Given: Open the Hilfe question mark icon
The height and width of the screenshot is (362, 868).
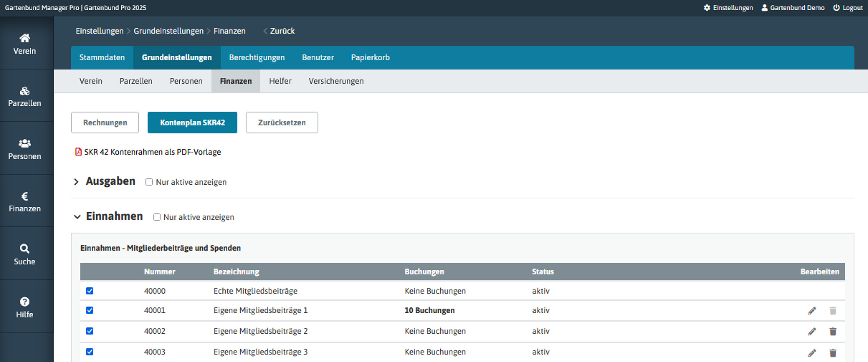Looking at the screenshot, I should [x=25, y=302].
